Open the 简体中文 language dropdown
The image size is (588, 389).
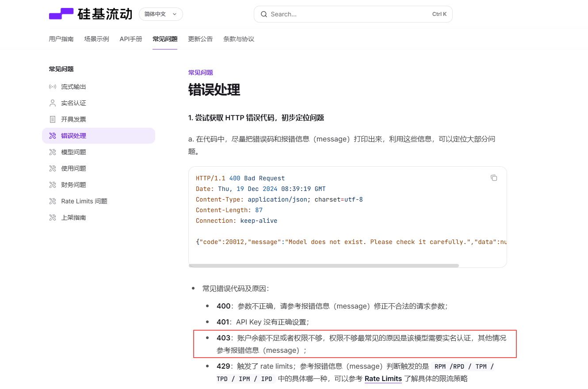coord(161,14)
